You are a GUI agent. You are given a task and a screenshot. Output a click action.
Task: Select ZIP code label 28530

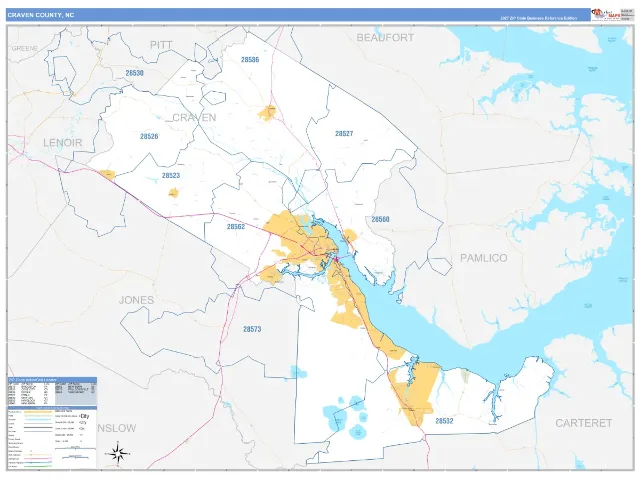(134, 73)
